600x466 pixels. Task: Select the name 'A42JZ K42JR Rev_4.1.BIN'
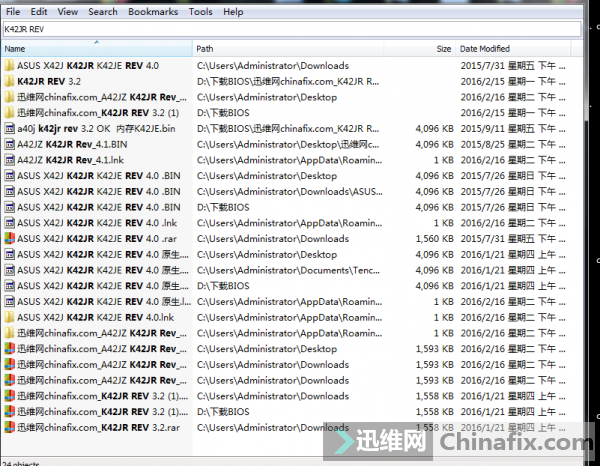tap(72, 144)
